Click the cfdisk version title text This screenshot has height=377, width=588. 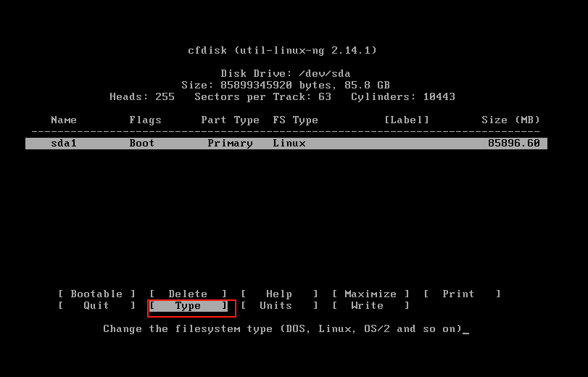(282, 50)
